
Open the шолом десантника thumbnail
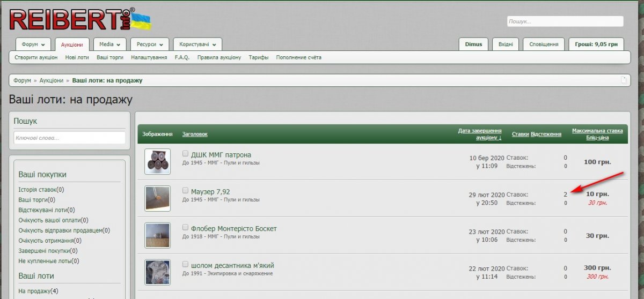tap(157, 272)
